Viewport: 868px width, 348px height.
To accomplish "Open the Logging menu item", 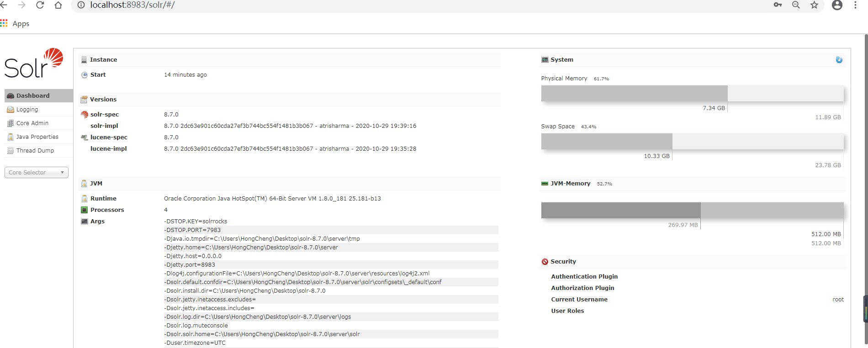I will point(39,110).
